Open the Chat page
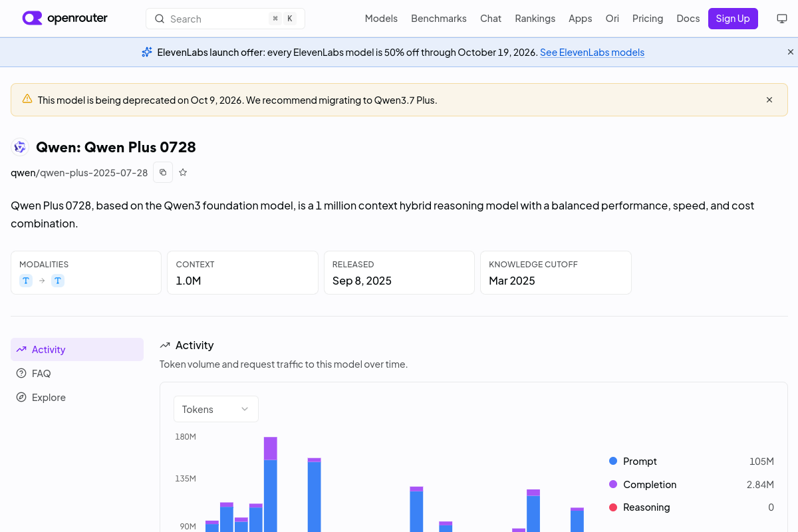Screen dimensions: 798x532 point(491,19)
